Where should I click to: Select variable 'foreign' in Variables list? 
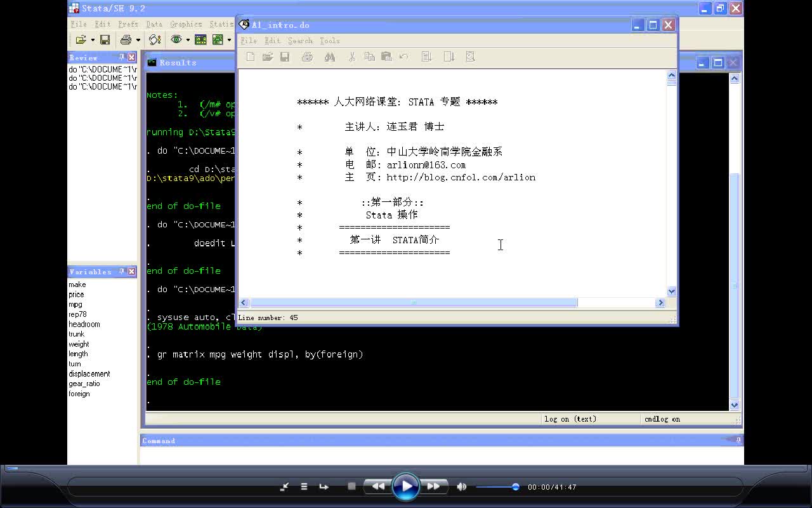[79, 394]
